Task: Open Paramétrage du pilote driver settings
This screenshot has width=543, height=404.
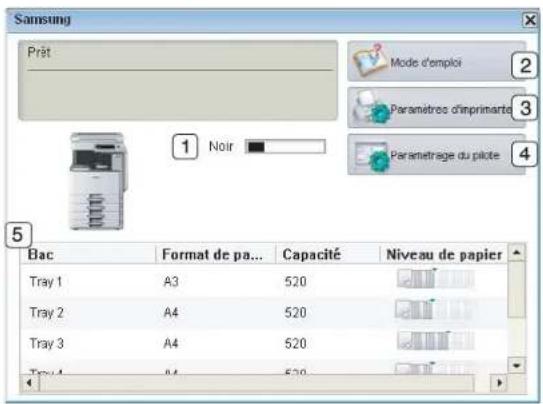Action: tap(436, 154)
